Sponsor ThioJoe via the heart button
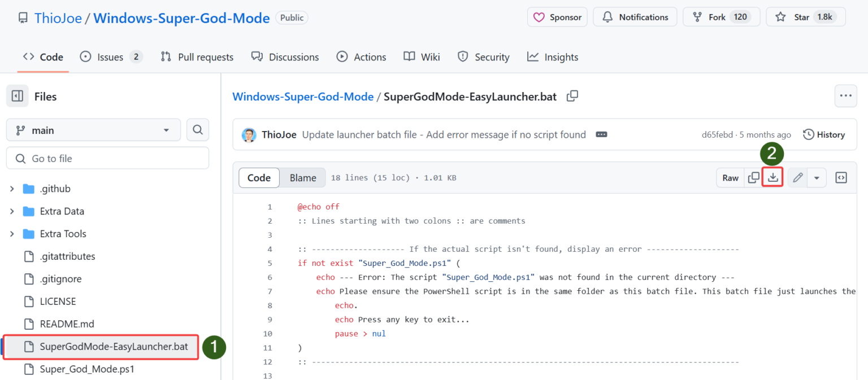Viewport: 868px width, 380px height. 557,16
